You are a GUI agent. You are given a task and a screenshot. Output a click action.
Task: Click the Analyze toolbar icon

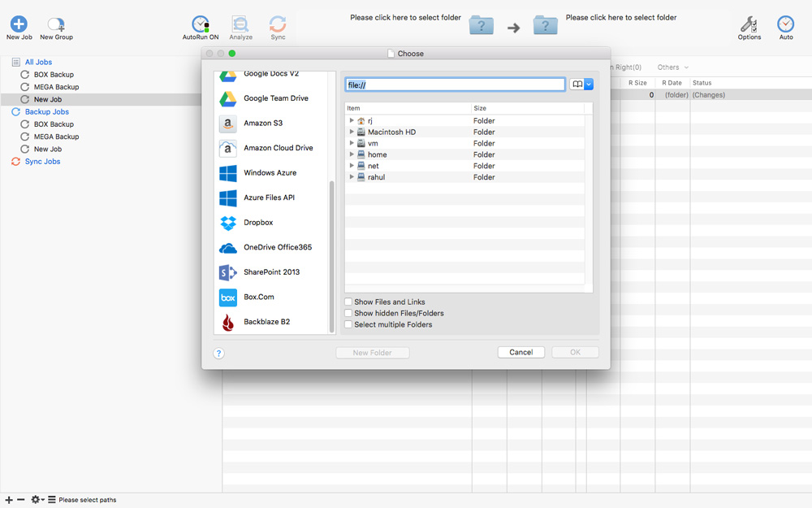(x=240, y=24)
